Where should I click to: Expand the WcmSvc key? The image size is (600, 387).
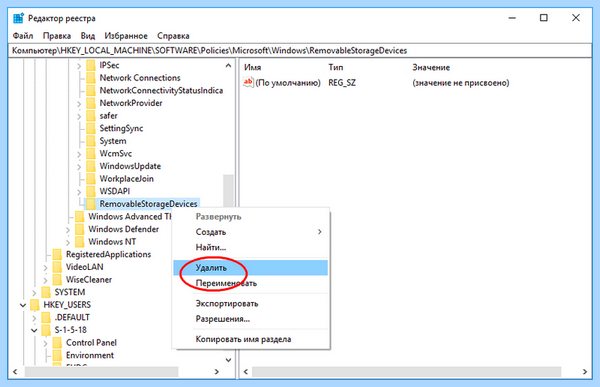tap(79, 154)
